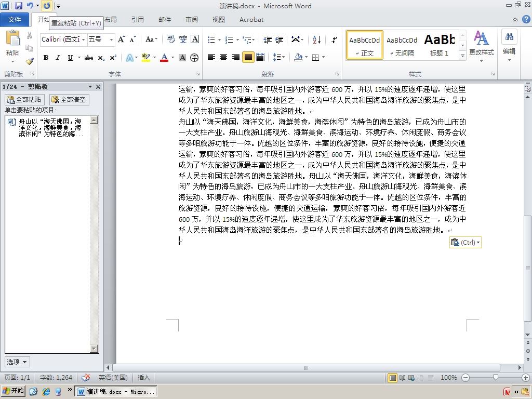Open the Change Case (Aa) dropdown
This screenshot has width=532, height=399.
(151, 39)
